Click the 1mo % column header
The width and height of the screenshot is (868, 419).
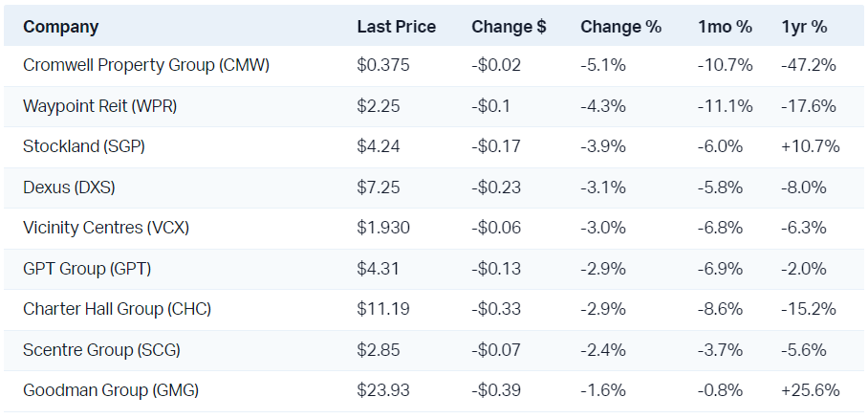coord(725,27)
